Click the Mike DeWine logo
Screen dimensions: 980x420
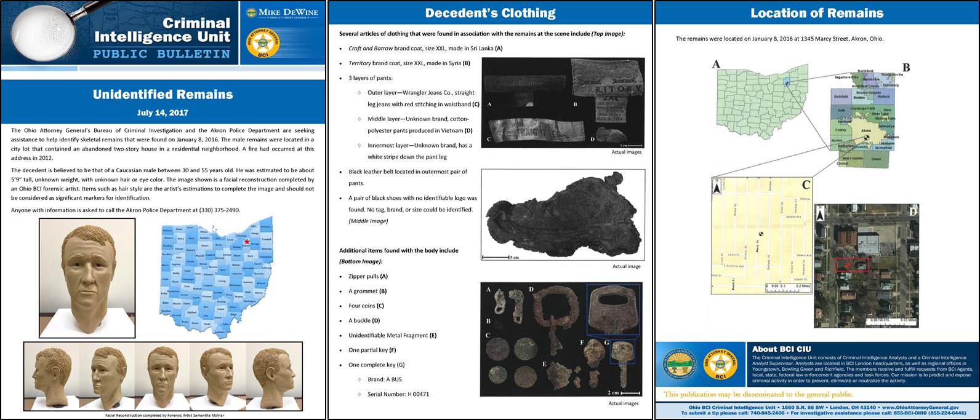tap(283, 12)
